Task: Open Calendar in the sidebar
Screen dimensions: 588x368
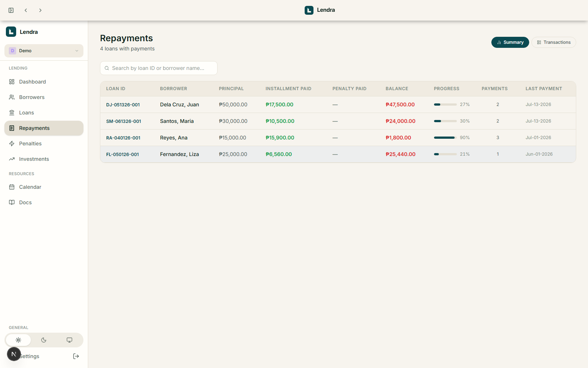Action: coord(44,187)
